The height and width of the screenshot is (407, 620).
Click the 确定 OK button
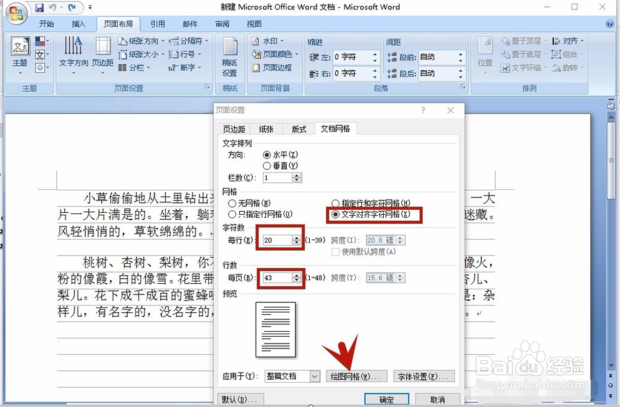386,399
